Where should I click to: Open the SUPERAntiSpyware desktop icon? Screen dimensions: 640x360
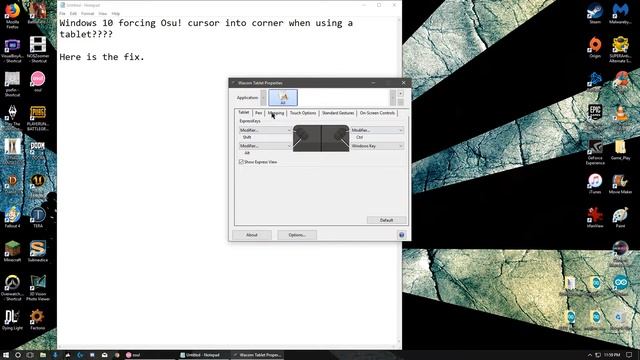[x=620, y=49]
